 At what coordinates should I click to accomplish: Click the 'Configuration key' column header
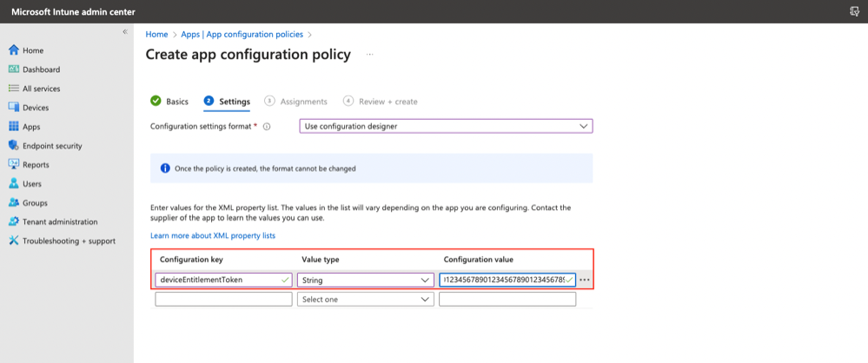191,260
